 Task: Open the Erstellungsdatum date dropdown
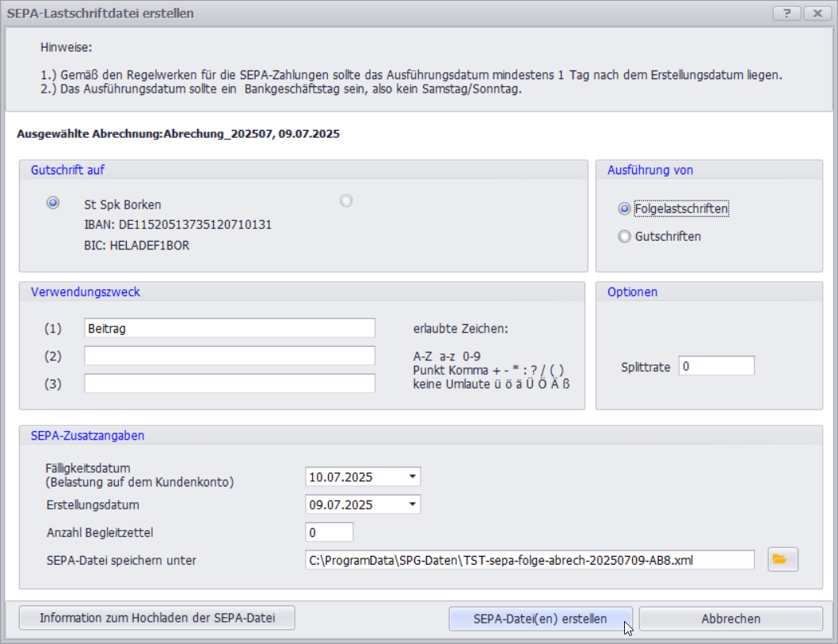[x=412, y=505]
